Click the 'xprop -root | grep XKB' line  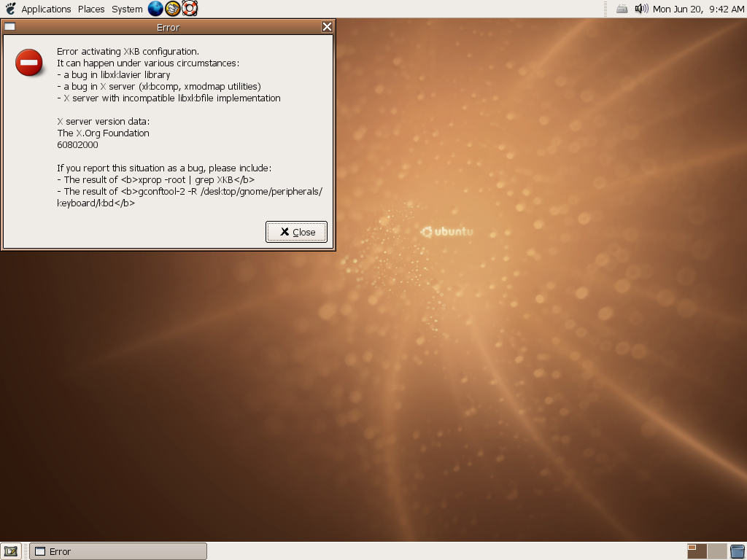point(156,180)
